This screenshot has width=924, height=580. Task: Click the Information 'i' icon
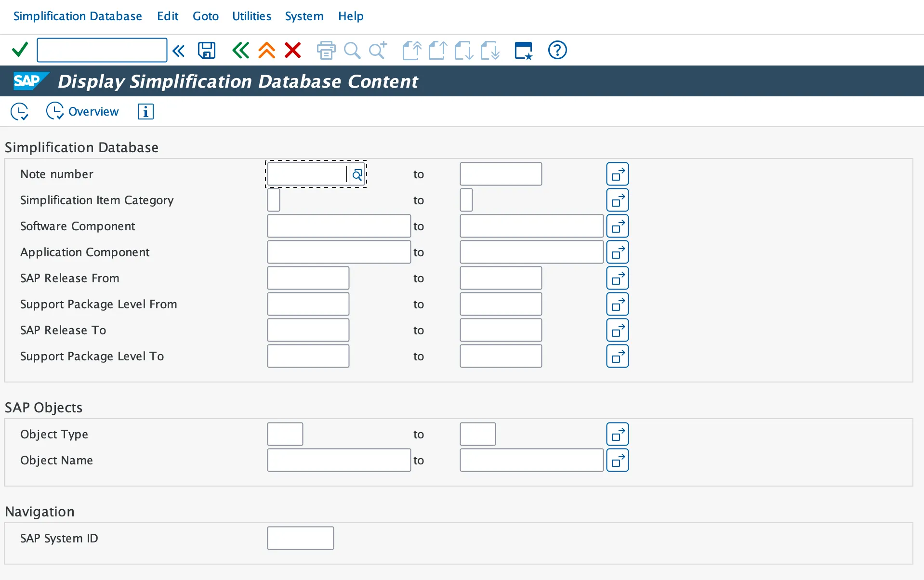pos(145,111)
